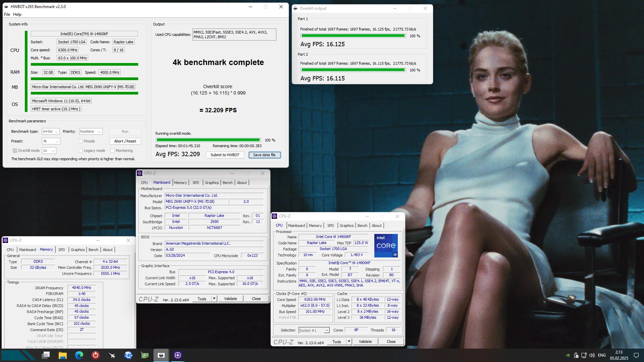
Task: Click the BIOS Version A.G0 field
Action: pyautogui.click(x=214, y=250)
